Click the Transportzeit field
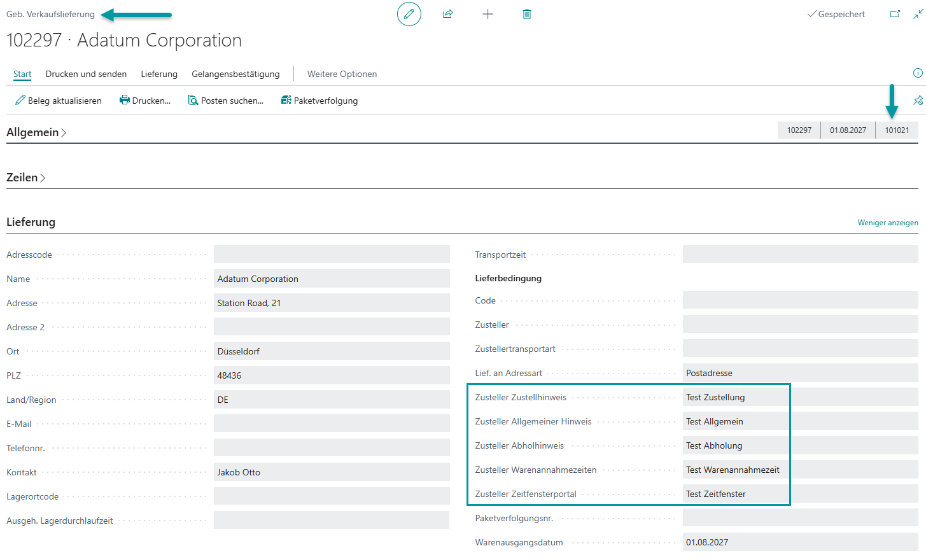The image size is (926, 560). coord(801,255)
